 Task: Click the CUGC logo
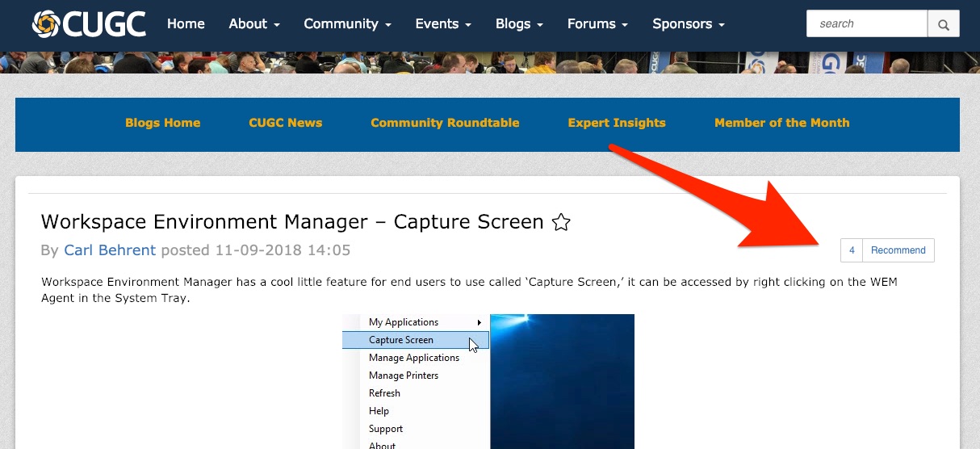90,24
